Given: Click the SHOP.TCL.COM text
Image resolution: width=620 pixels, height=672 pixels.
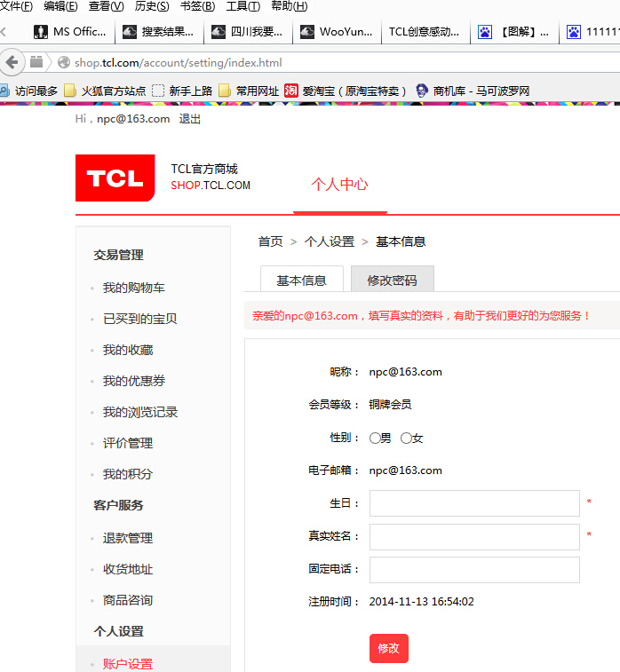Looking at the screenshot, I should (x=211, y=186).
